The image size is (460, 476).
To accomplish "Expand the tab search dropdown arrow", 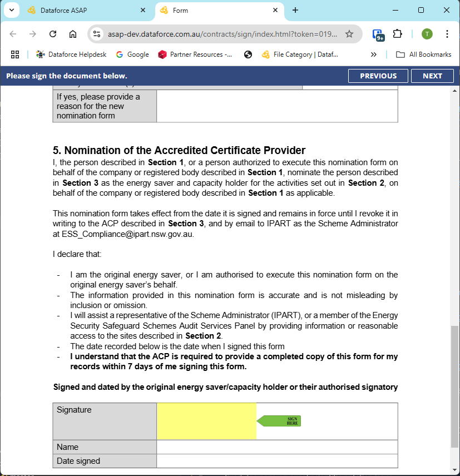I will coord(11,10).
